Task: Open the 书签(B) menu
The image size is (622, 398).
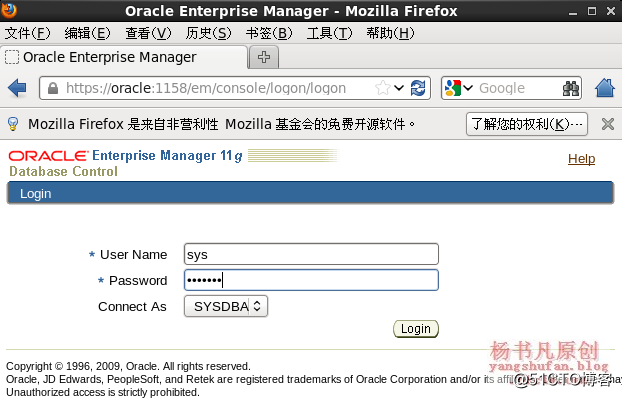Action: pos(269,33)
